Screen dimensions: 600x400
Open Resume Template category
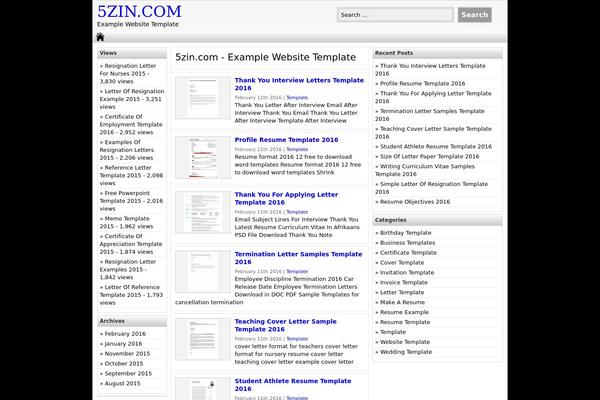405,322
